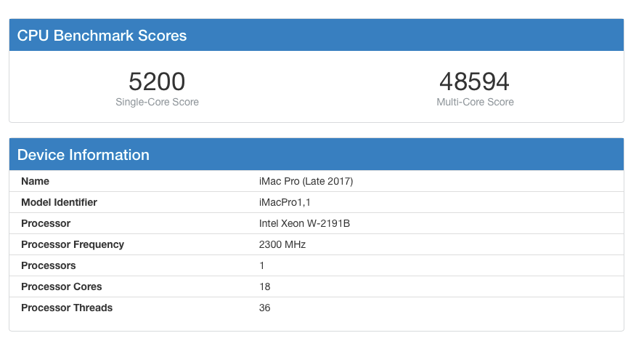Select the multi-core score value 48594
Screen dimensions: 644x341
[x=474, y=81]
